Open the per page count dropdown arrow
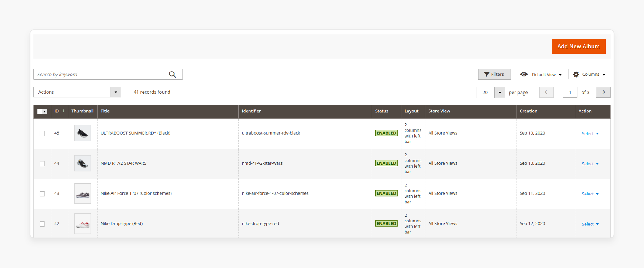The image size is (644, 268). coord(500,93)
